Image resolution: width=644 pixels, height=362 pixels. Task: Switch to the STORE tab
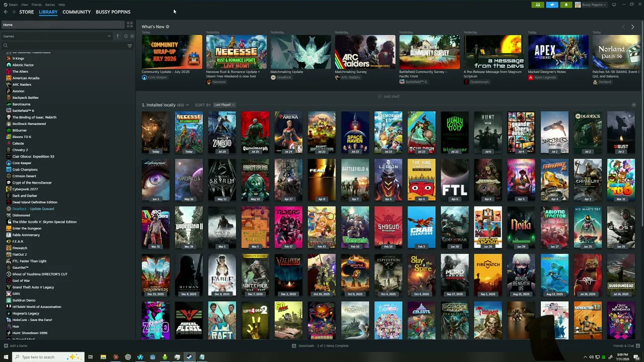click(x=27, y=12)
